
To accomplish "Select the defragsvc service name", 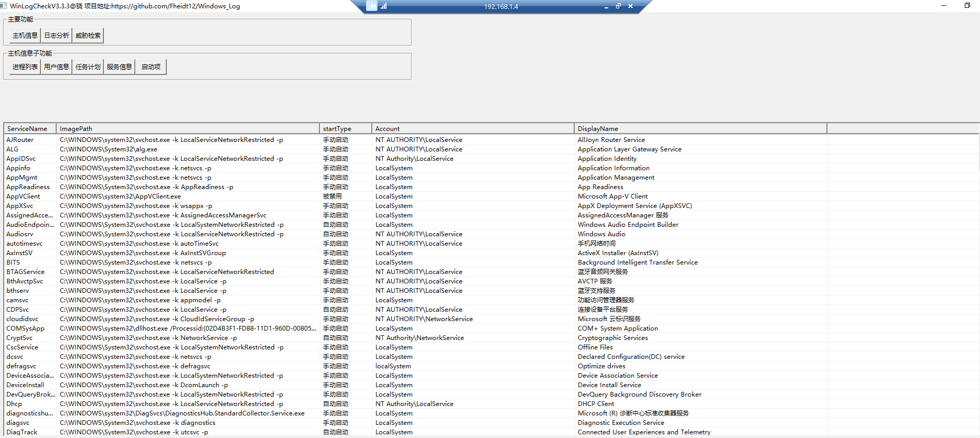I will point(21,366).
